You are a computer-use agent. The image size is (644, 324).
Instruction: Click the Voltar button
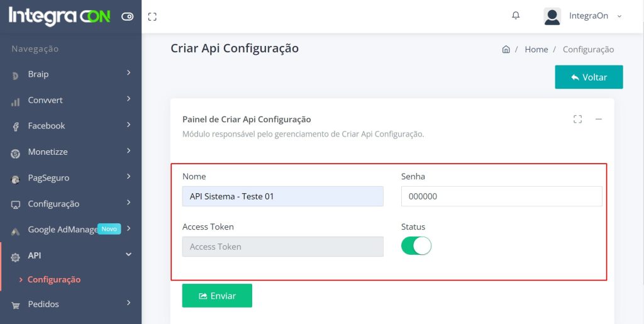coord(589,77)
